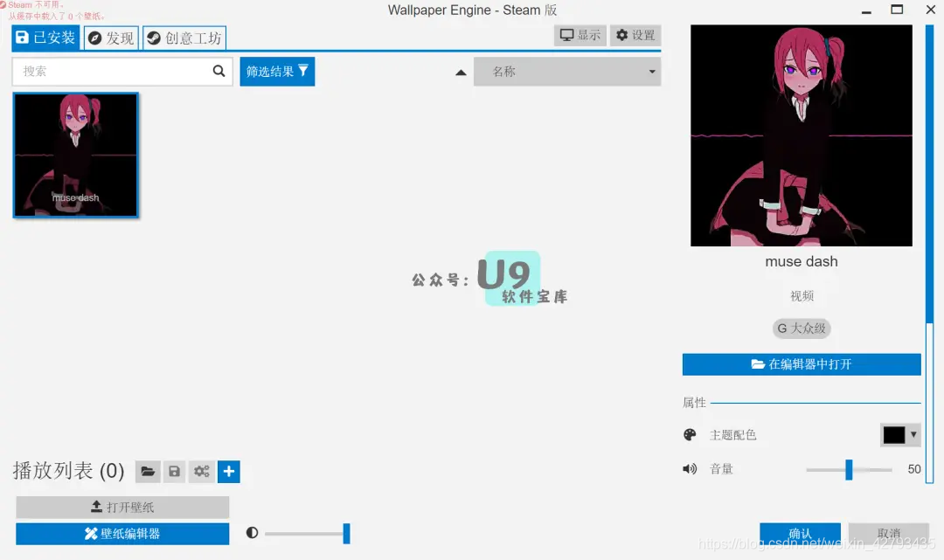Cancel with the 取消 button
The height and width of the screenshot is (560, 944).
coord(889,533)
